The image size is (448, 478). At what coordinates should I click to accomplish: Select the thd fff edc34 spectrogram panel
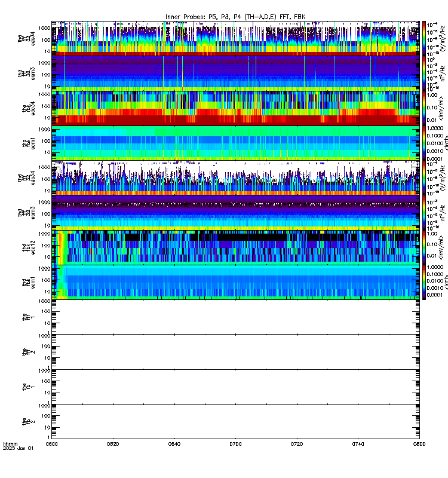pyautogui.click(x=235, y=177)
